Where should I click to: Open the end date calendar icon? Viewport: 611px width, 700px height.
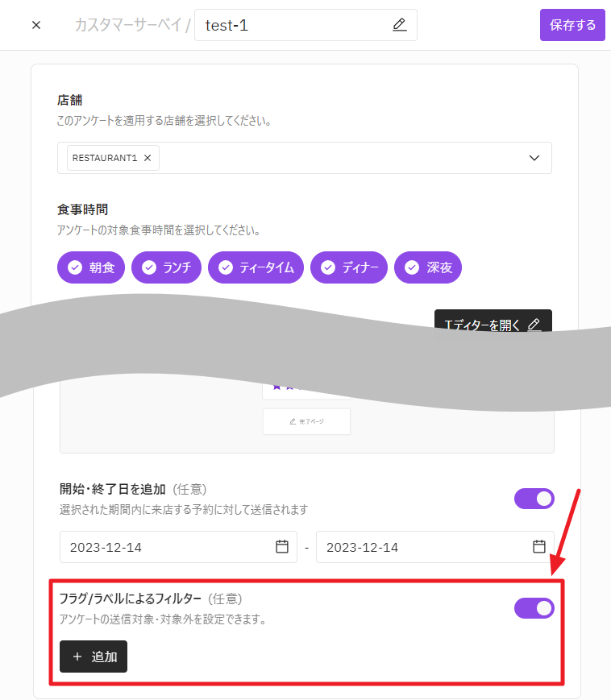point(539,546)
